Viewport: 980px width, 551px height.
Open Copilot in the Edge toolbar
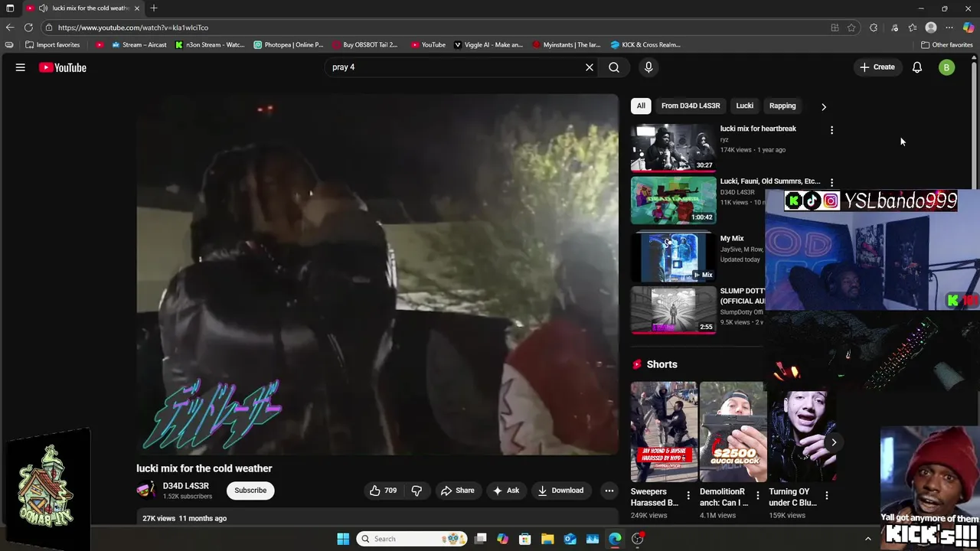point(969,28)
